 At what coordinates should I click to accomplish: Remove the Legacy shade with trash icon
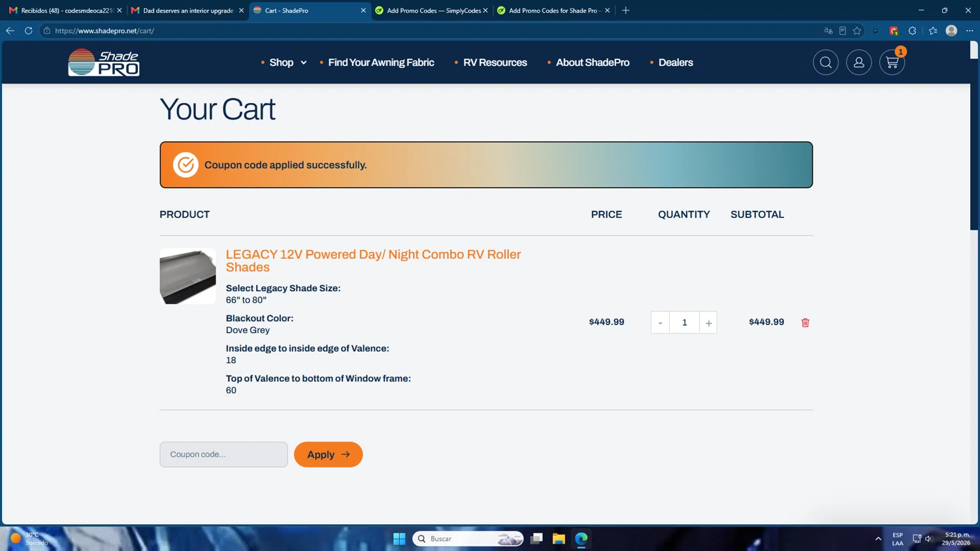tap(805, 323)
